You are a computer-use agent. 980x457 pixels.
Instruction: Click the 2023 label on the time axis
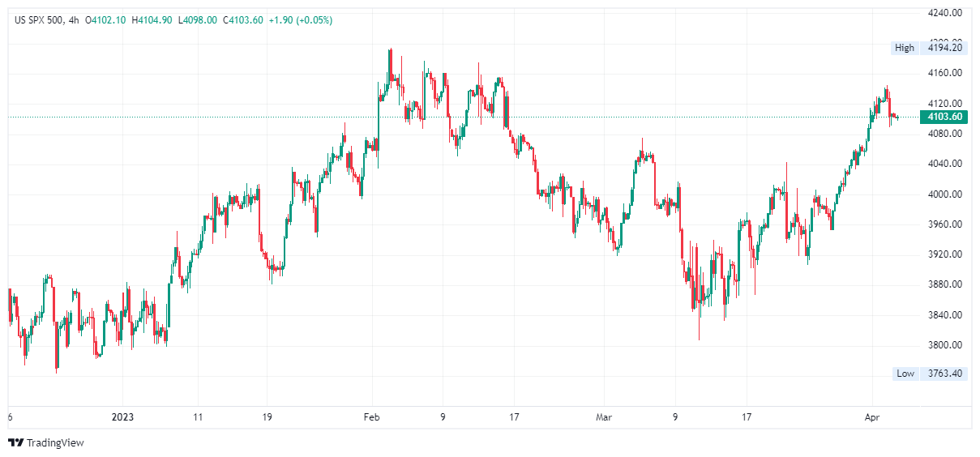point(122,418)
